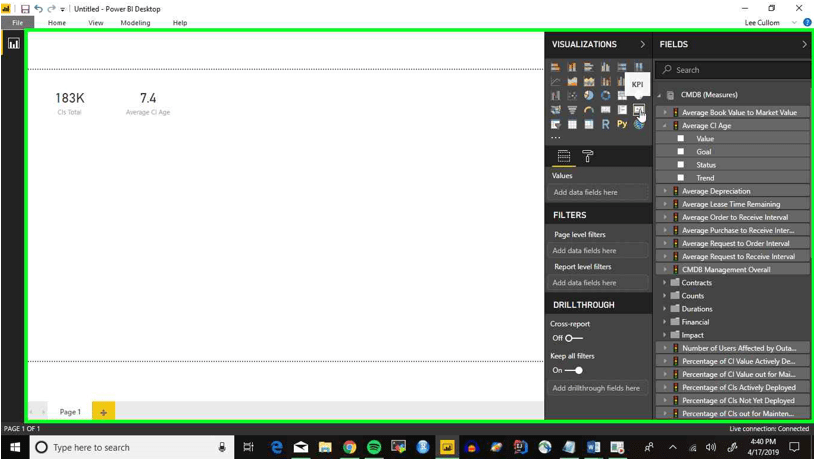
Task: Open the Windows Start menu
Action: (15, 447)
